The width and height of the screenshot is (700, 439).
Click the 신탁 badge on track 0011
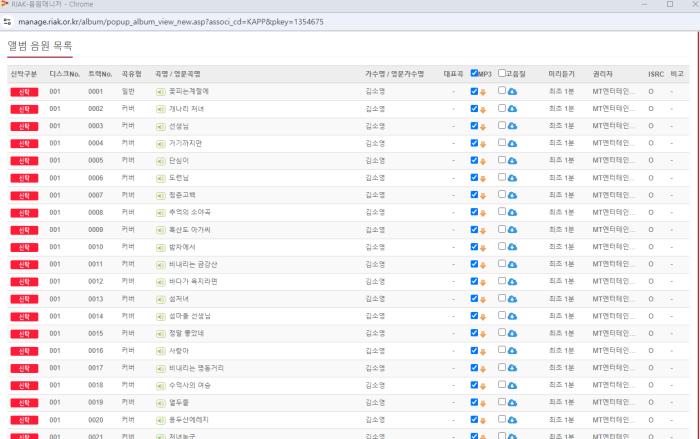click(24, 265)
